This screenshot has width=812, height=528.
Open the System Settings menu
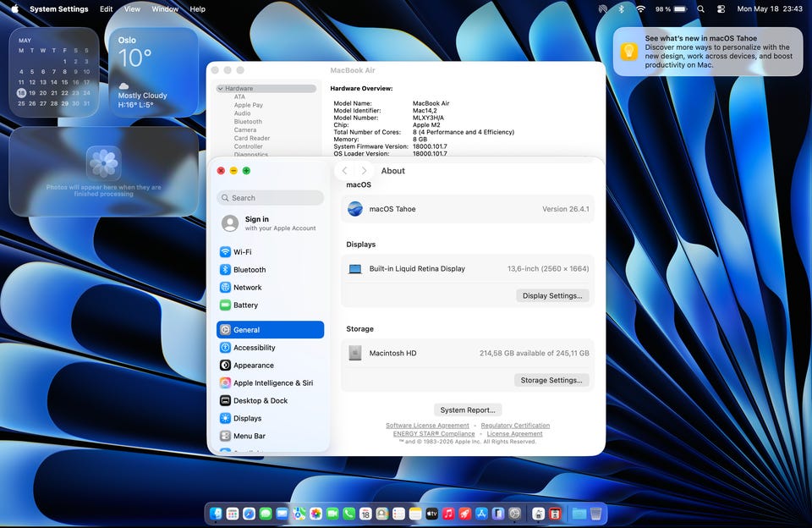pyautogui.click(x=59, y=8)
